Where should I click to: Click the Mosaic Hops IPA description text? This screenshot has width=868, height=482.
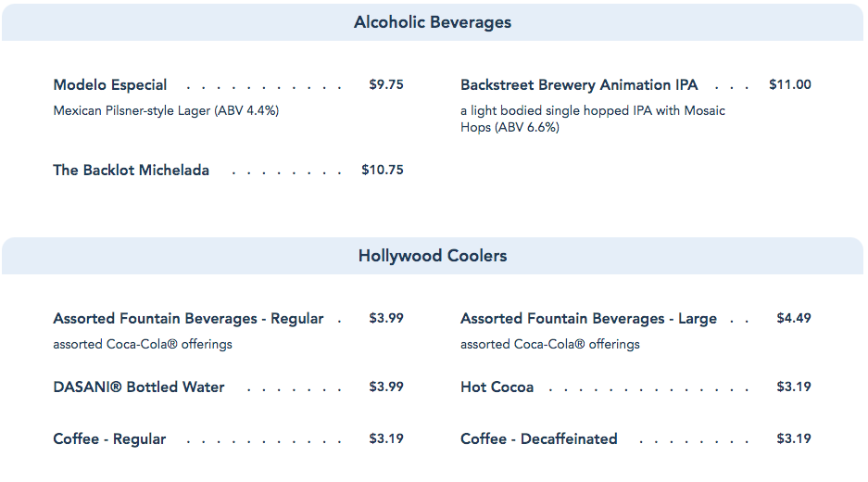click(x=593, y=120)
